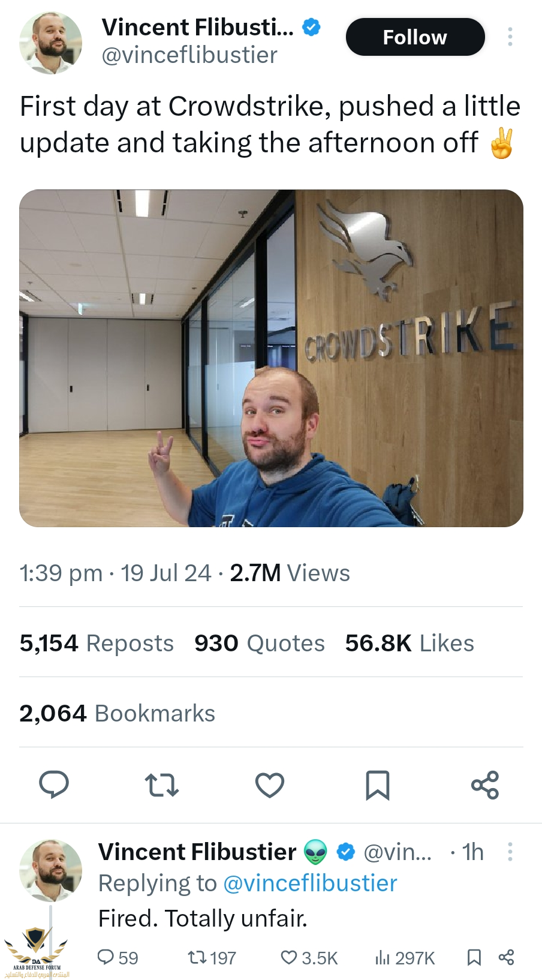This screenshot has height=980, width=542.
Task: View the 930 Quotes list
Action: (x=260, y=643)
